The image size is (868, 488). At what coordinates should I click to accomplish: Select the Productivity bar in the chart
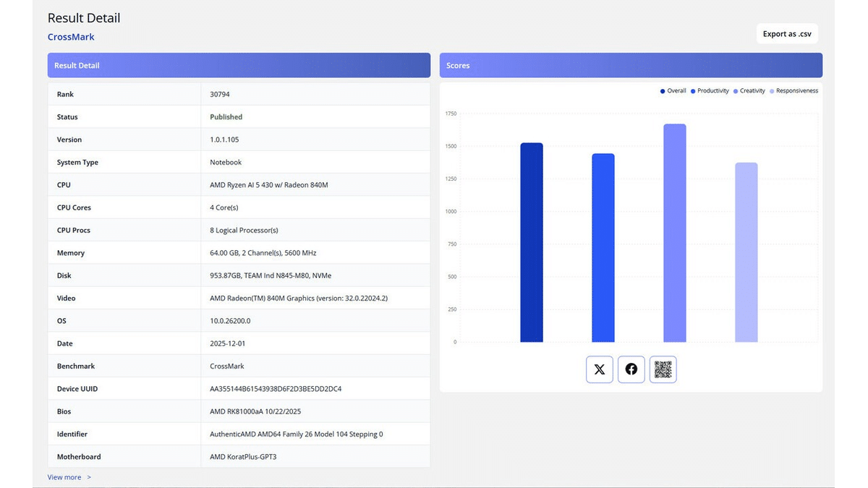[x=603, y=248]
